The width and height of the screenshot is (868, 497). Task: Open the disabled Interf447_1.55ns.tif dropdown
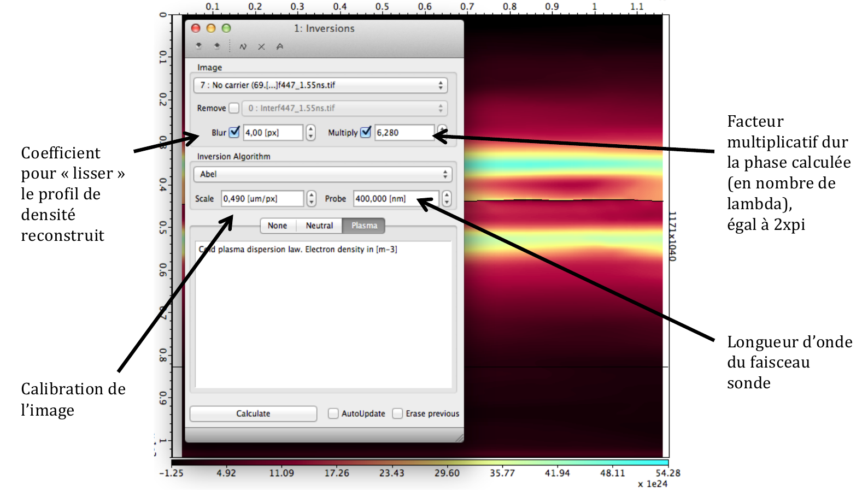(344, 108)
